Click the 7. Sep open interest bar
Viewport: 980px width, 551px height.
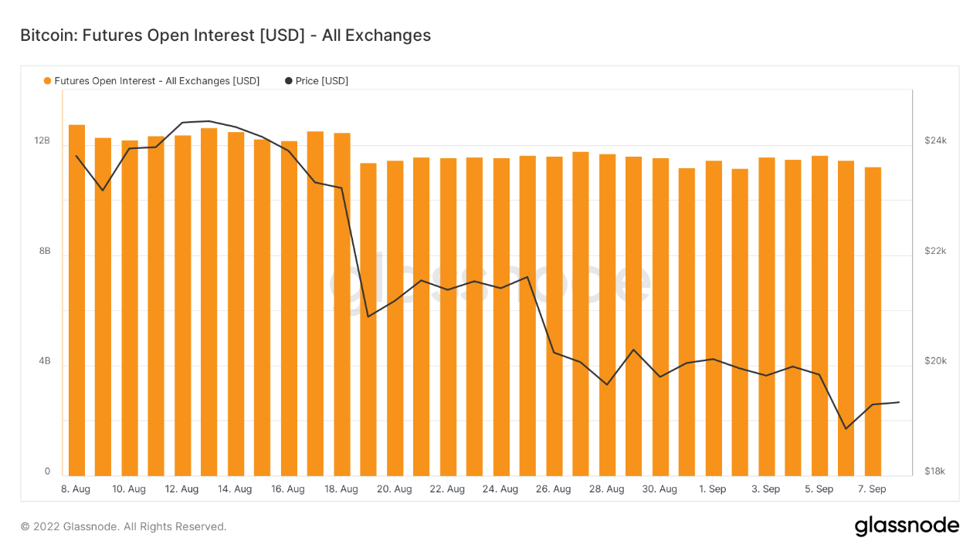coord(873,322)
